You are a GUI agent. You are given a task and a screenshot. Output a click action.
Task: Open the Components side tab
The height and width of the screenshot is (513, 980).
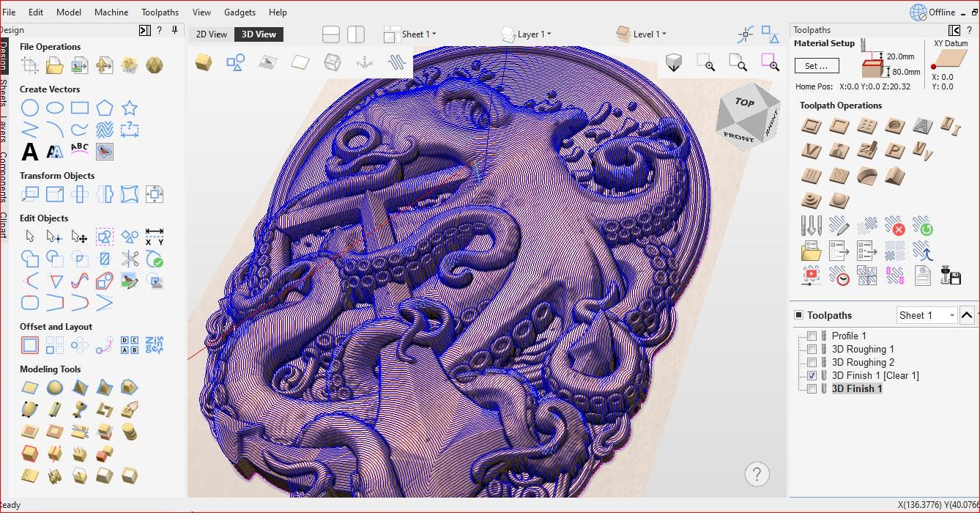[3, 177]
